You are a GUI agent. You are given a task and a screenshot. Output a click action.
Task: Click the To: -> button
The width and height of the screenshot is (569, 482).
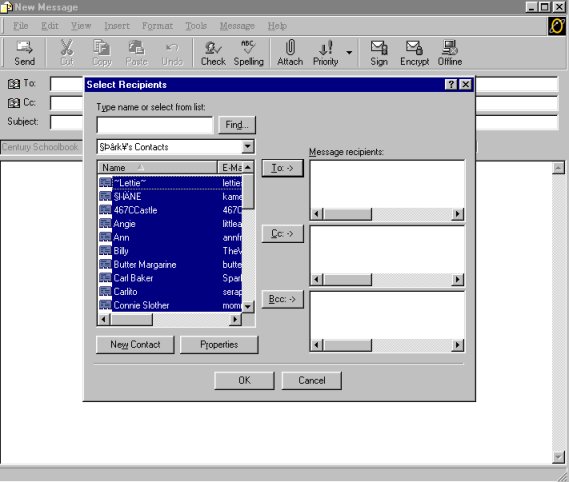point(282,168)
